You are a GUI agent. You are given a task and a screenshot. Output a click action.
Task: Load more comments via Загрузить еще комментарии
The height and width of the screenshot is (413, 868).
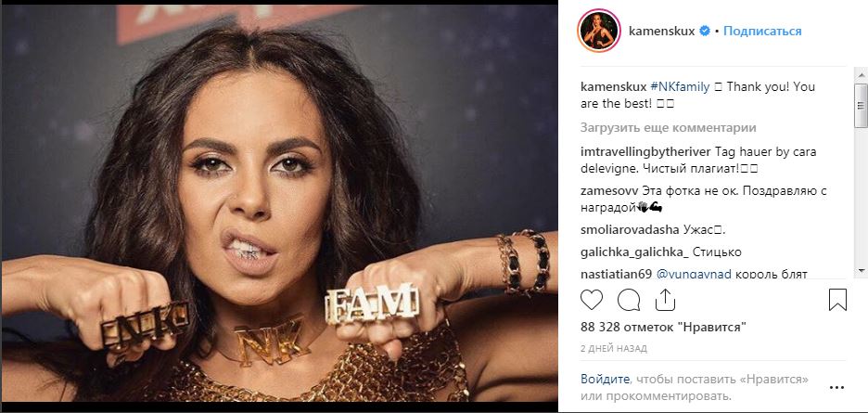669,127
